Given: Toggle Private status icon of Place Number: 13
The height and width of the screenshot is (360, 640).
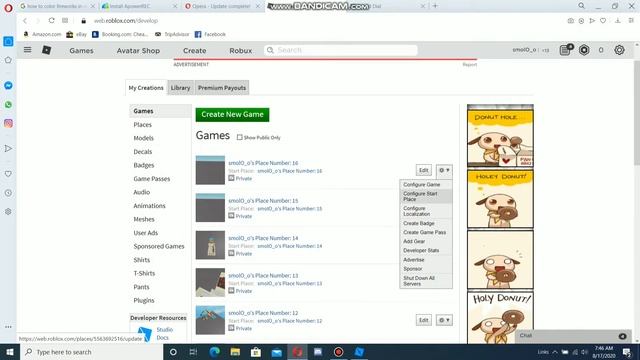Looking at the screenshot, I should click(x=231, y=291).
